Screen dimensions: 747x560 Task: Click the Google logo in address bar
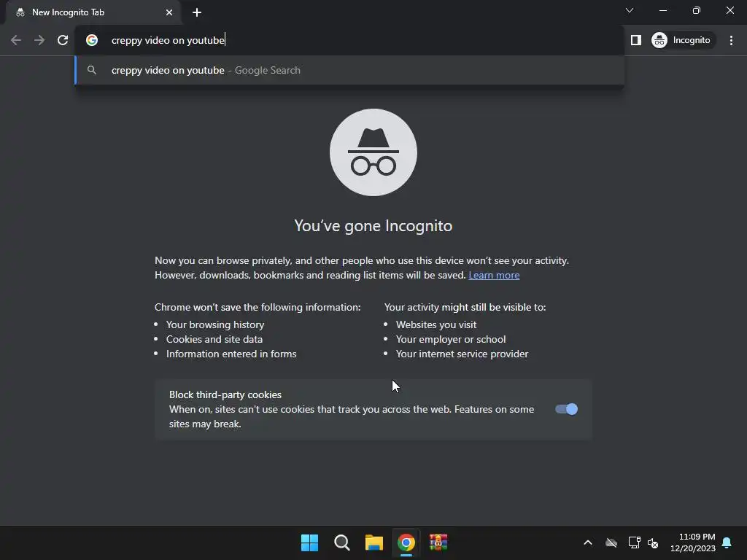pyautogui.click(x=92, y=41)
